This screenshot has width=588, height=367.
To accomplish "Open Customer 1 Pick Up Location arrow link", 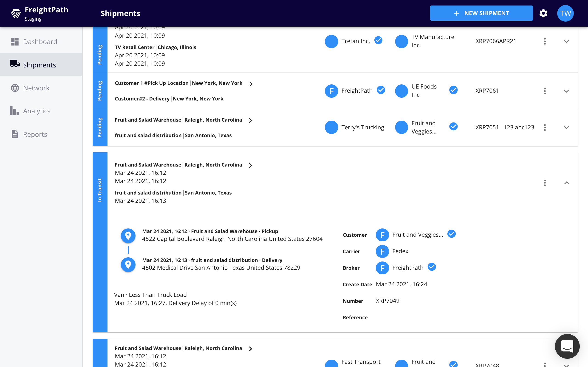I will point(251,83).
